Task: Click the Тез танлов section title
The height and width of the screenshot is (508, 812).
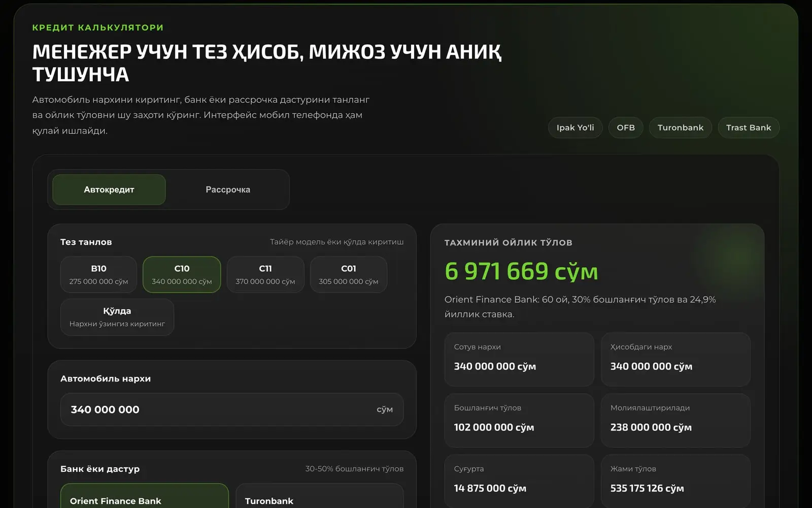Action: pos(86,242)
